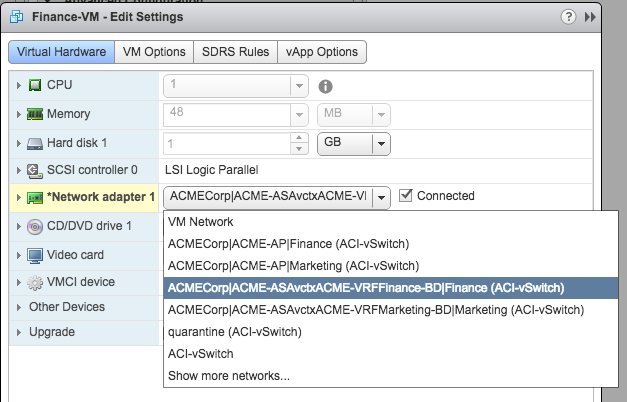627x402 pixels.
Task: Expand the Hard disk 1 row
Action: (x=18, y=143)
